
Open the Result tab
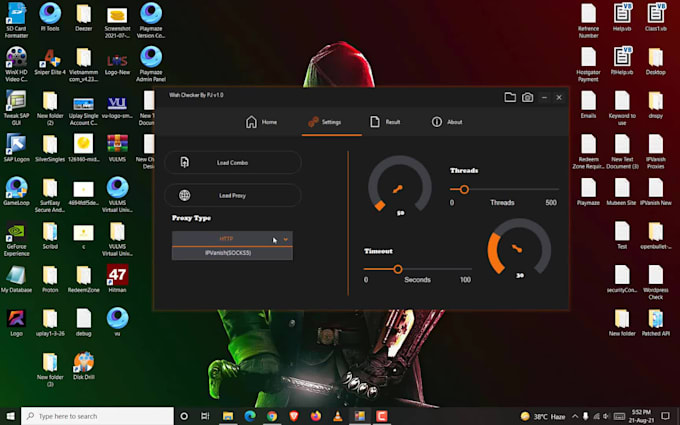coord(385,122)
